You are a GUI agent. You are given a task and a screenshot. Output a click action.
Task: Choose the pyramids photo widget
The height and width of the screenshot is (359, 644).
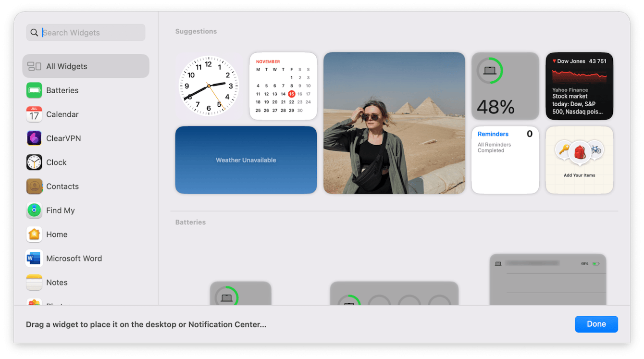point(394,123)
